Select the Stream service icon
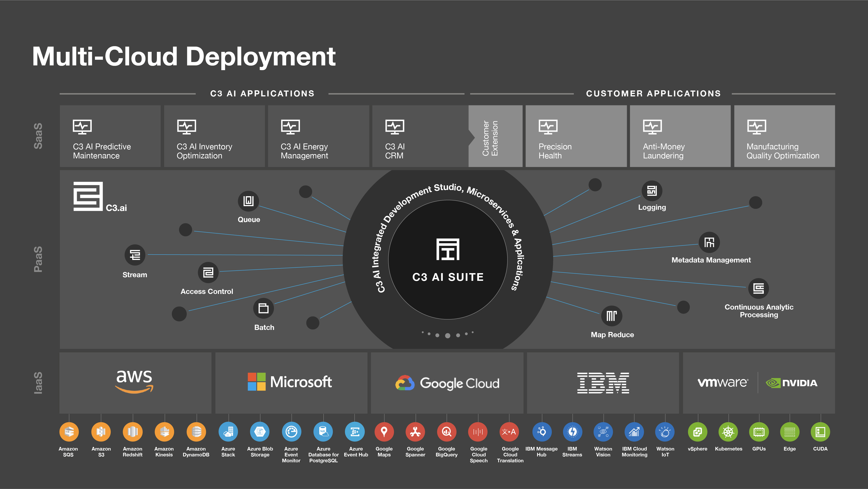Viewport: 868px width, 489px height. 135,255
